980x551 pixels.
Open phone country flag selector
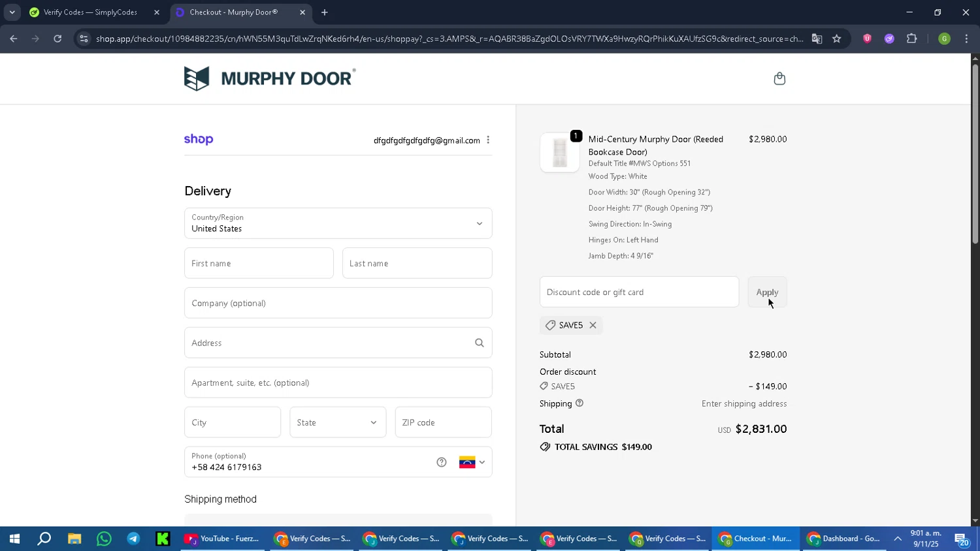pyautogui.click(x=472, y=462)
